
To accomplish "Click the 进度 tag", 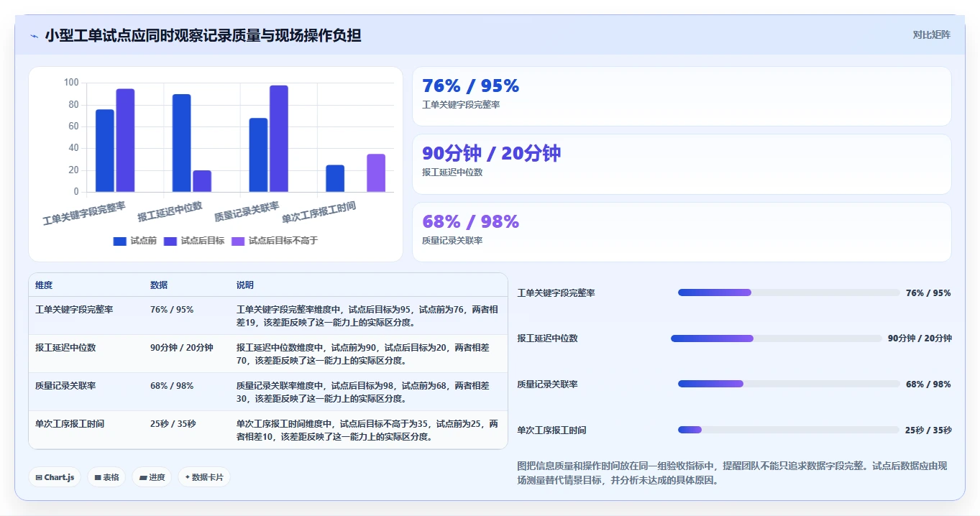I will 152,477.
